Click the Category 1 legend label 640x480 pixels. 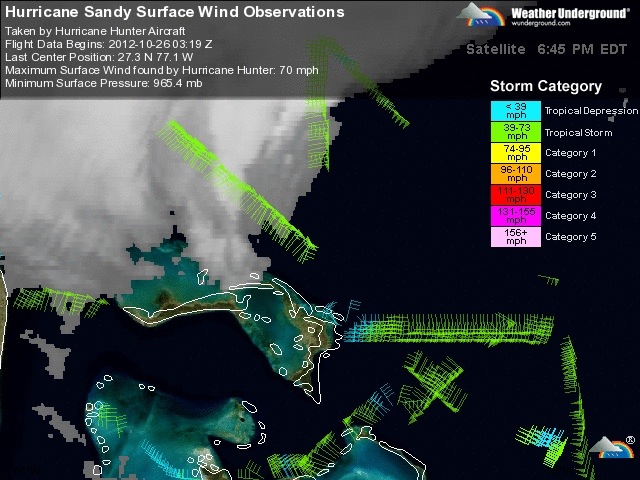pyautogui.click(x=570, y=153)
